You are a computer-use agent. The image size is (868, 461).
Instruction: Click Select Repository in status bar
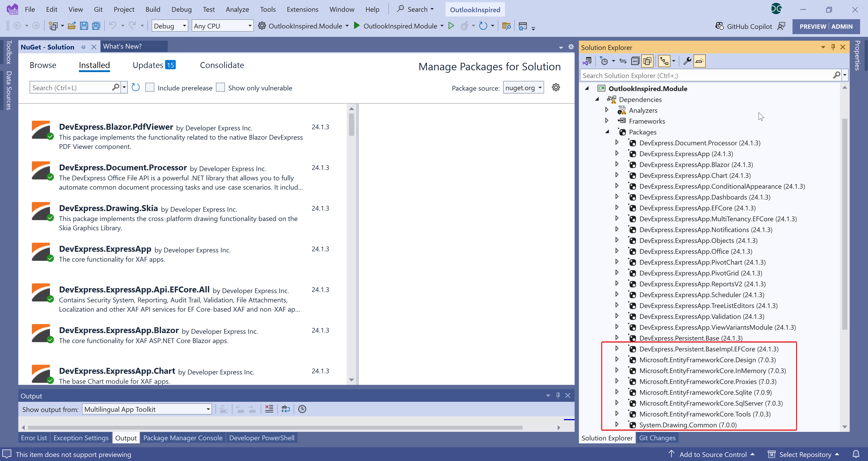tap(803, 454)
